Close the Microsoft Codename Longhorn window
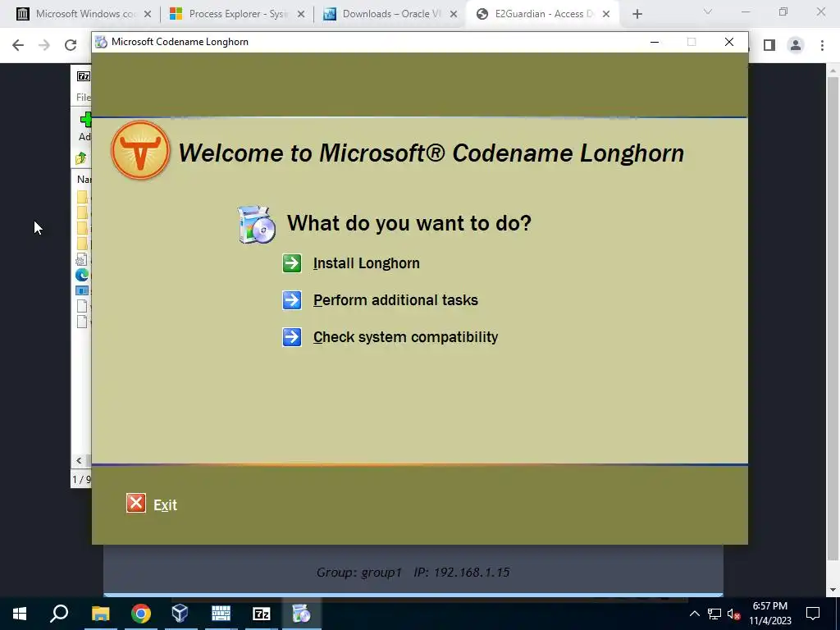This screenshot has width=840, height=630. tap(729, 42)
